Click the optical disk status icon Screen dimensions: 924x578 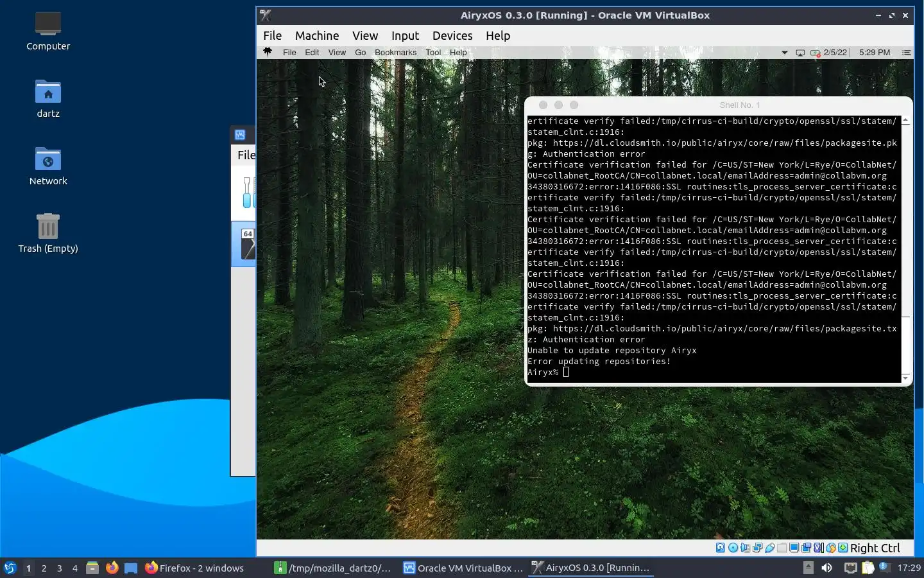[x=733, y=548]
